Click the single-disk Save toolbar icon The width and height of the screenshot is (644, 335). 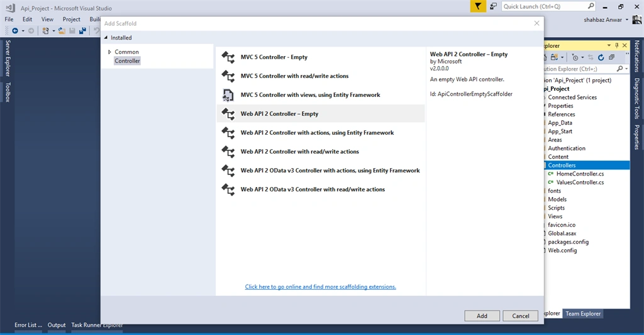pyautogui.click(x=72, y=31)
